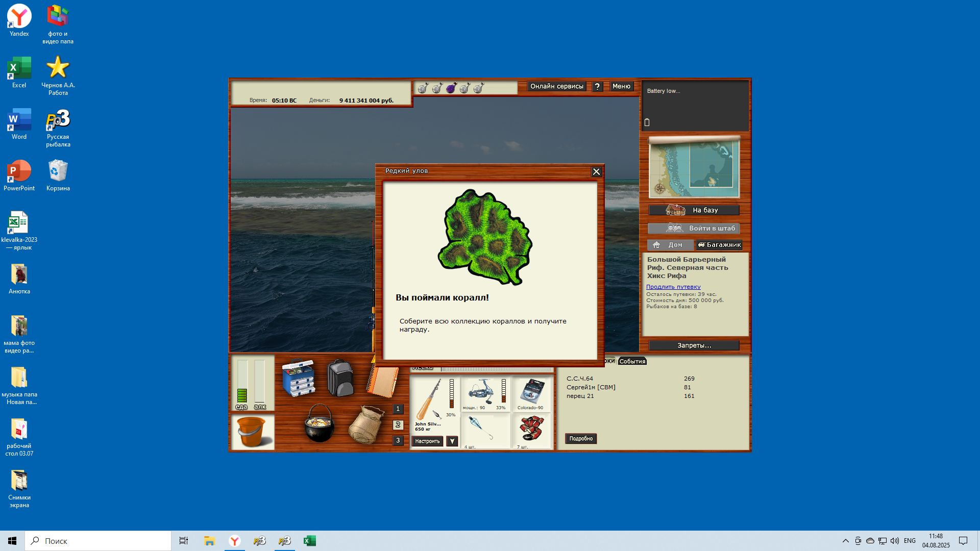Screen dimensions: 980x551
Task: Close the Редкий улов dialog
Action: pos(596,172)
